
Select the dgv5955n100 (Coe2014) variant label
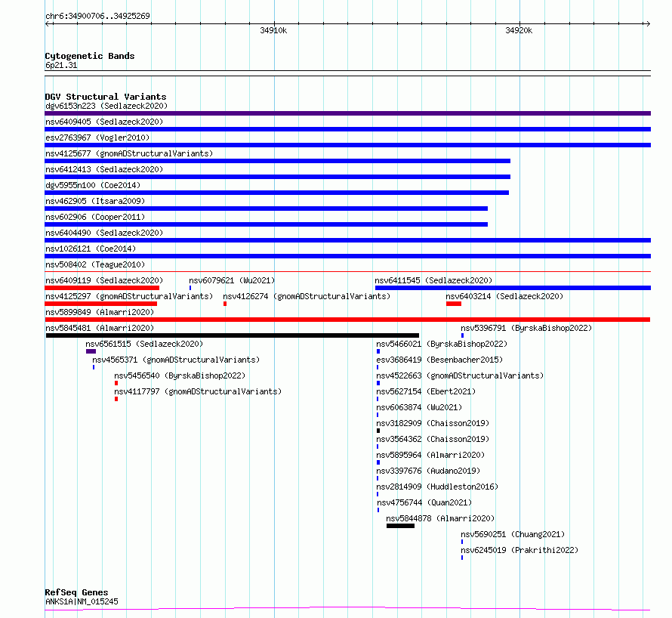pos(93,185)
